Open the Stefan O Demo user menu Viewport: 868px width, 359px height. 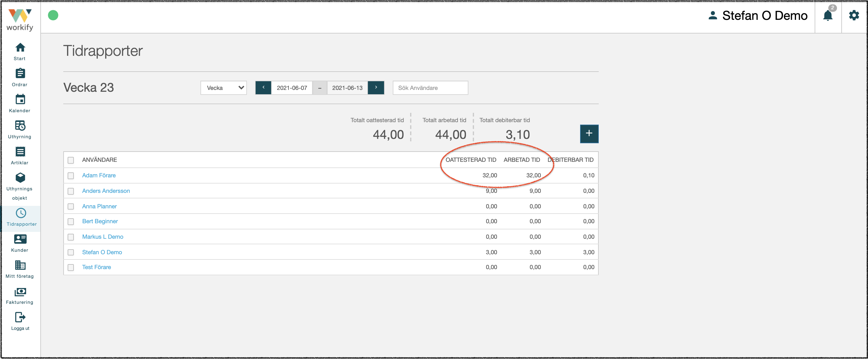[758, 16]
